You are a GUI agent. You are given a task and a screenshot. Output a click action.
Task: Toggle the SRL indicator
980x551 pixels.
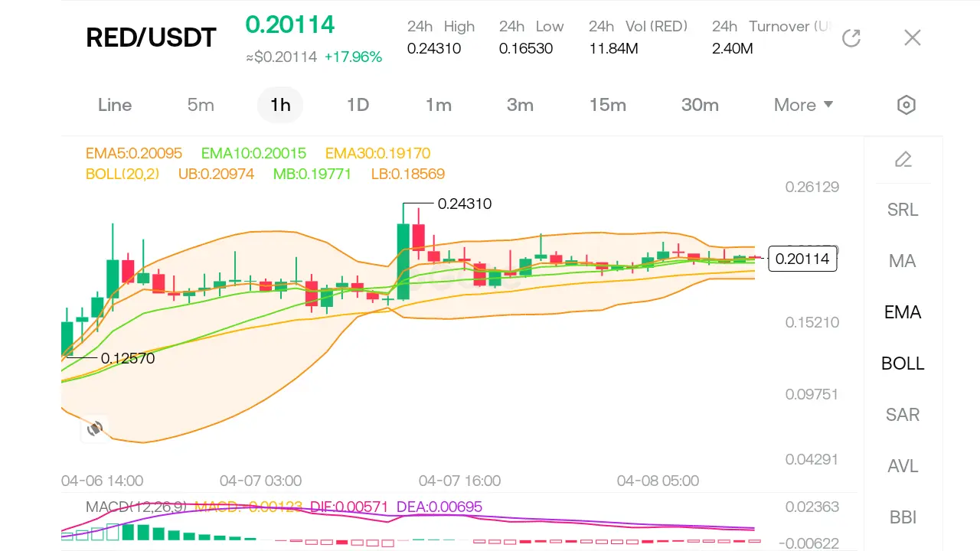coord(903,210)
